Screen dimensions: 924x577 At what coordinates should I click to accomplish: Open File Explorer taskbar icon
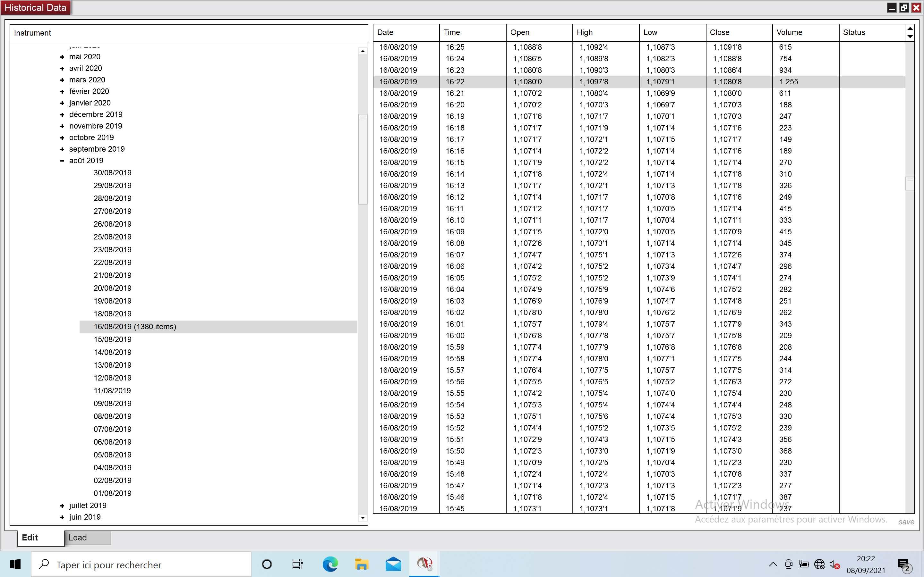tap(361, 564)
